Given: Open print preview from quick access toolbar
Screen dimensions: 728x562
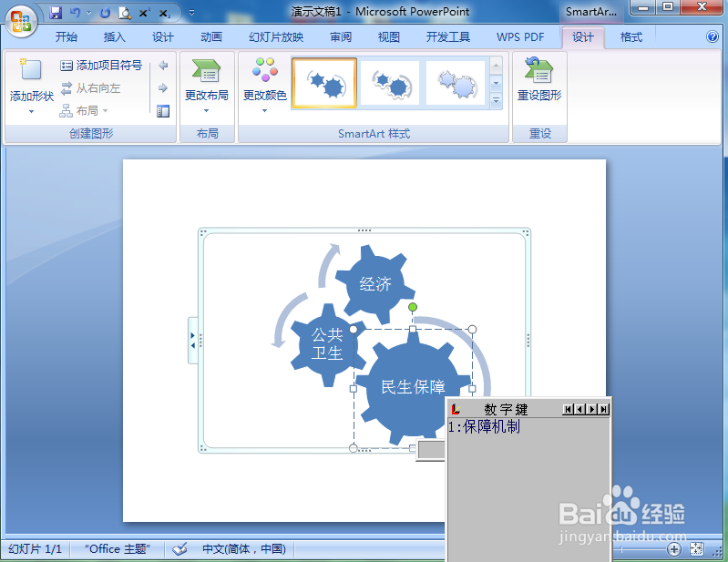Looking at the screenshot, I should (x=125, y=13).
